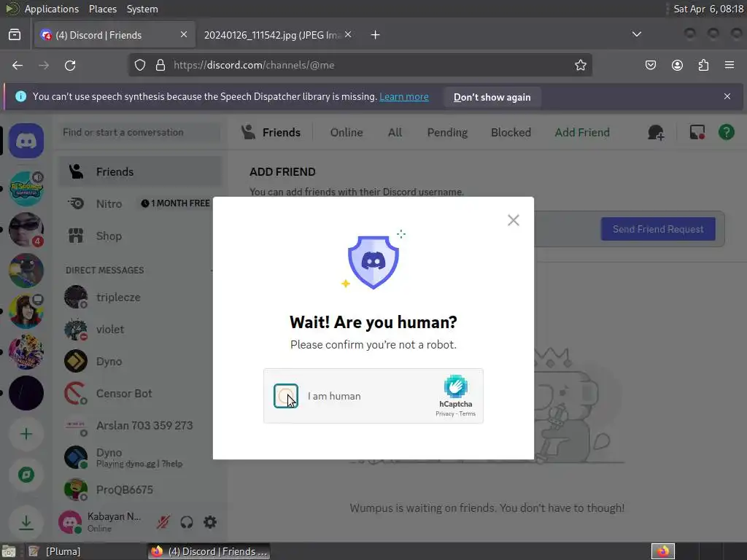
Task: Click the site padlock security icon
Action: click(x=160, y=65)
